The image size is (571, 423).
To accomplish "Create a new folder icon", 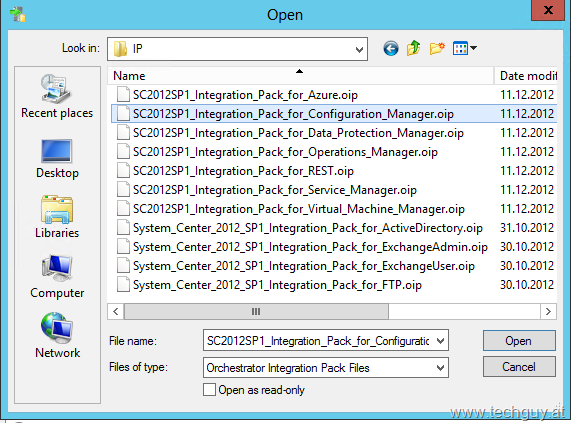I will click(437, 48).
